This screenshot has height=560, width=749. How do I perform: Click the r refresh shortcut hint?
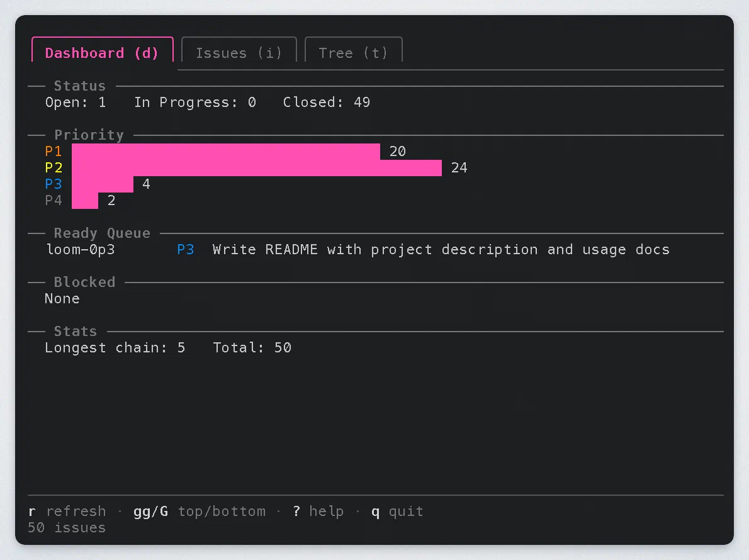click(x=67, y=512)
